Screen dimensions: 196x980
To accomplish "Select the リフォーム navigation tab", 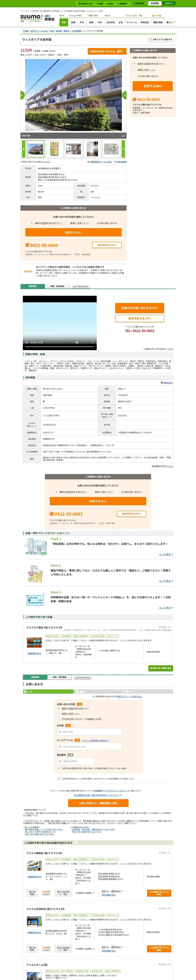I will (x=132, y=22).
